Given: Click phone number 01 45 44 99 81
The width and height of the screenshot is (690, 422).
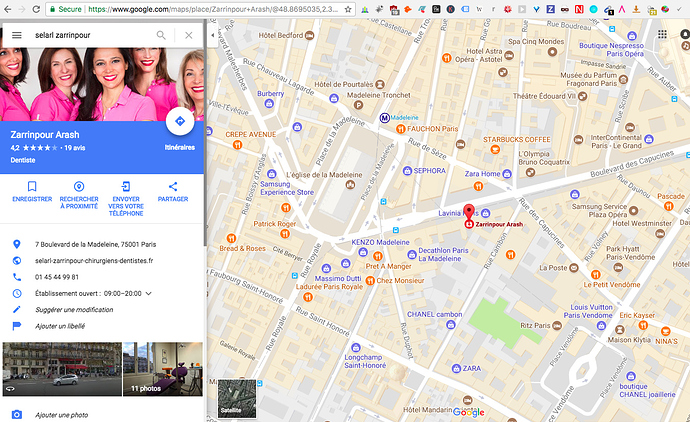Looking at the screenshot, I should [x=57, y=277].
